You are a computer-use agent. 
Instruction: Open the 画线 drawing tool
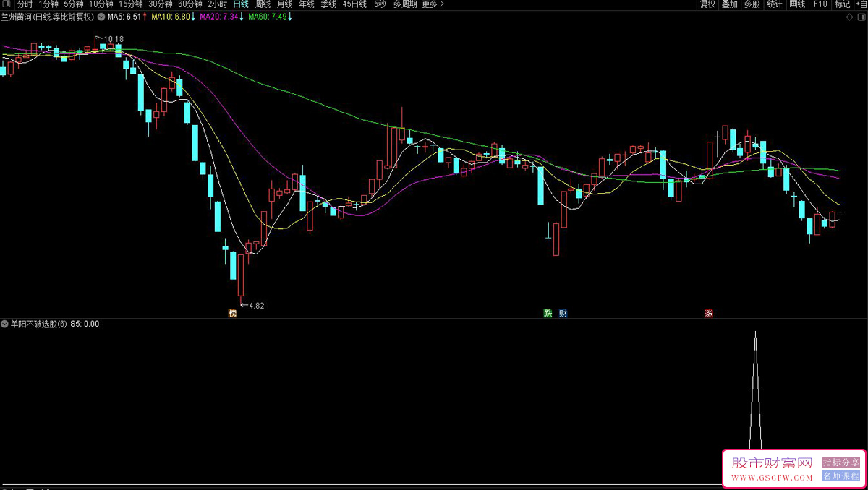pyautogui.click(x=797, y=4)
